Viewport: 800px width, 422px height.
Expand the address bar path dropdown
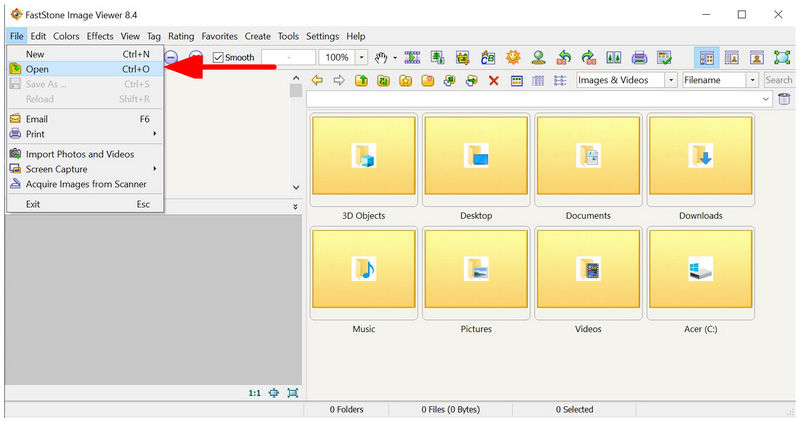tap(765, 100)
